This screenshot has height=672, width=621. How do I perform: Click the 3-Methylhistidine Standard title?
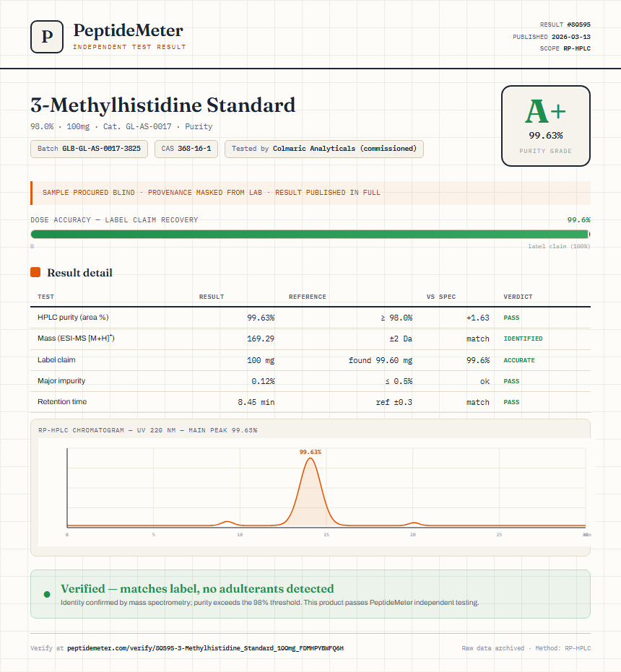pos(163,105)
